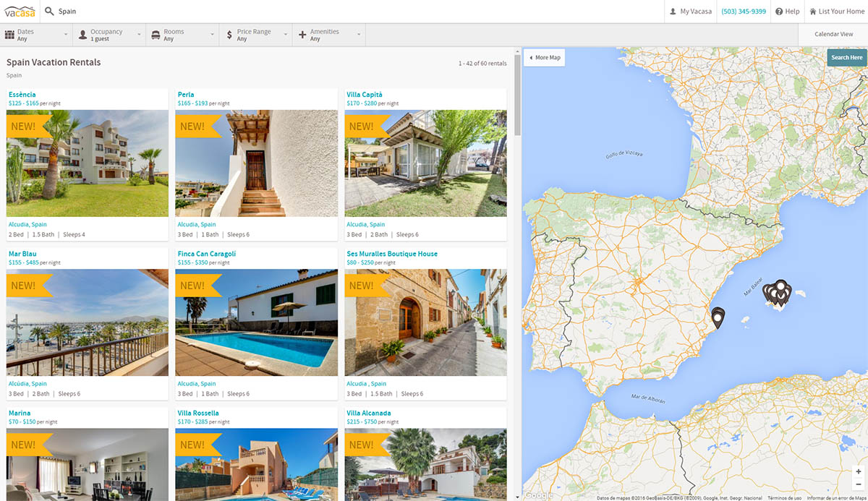Open My Vacasa menu
This screenshot has width=868, height=501.
click(x=690, y=12)
